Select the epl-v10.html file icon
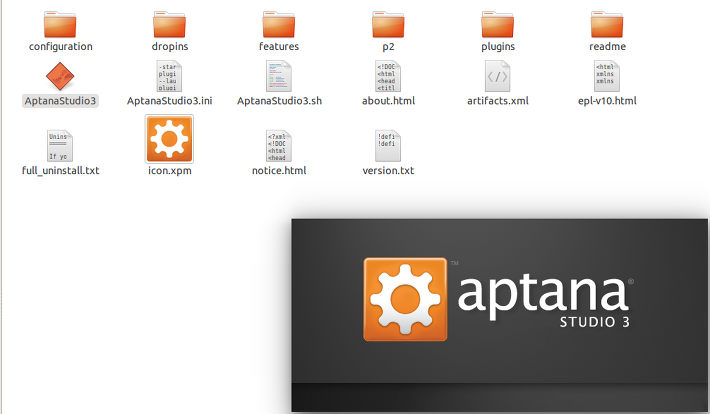Viewport: 710px width, 414px height. 607,77
